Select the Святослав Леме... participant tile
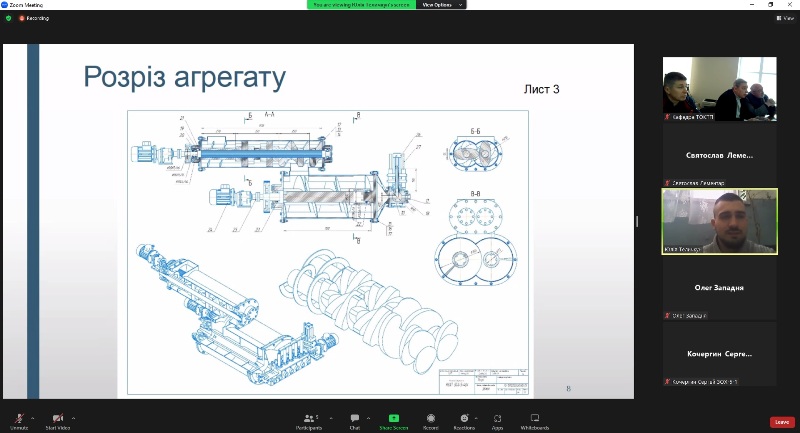This screenshot has height=433, width=800. pos(719,155)
